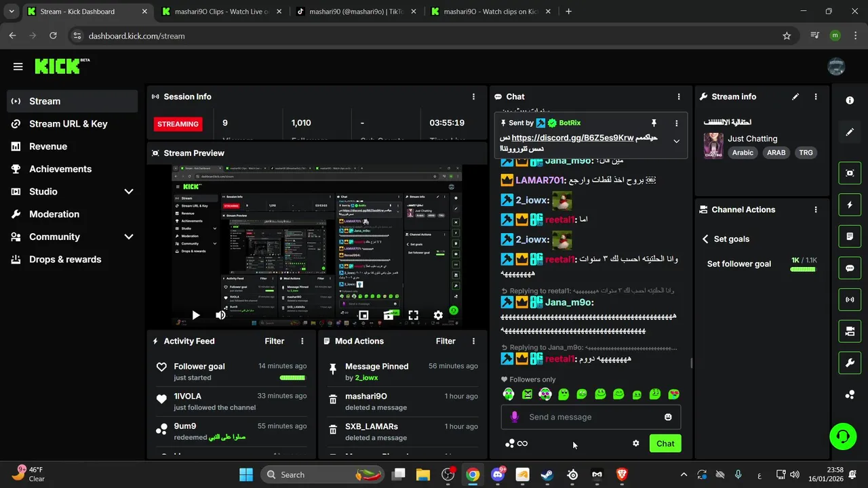Open Mod Actions Filter
This screenshot has width=868, height=488.
[446, 341]
